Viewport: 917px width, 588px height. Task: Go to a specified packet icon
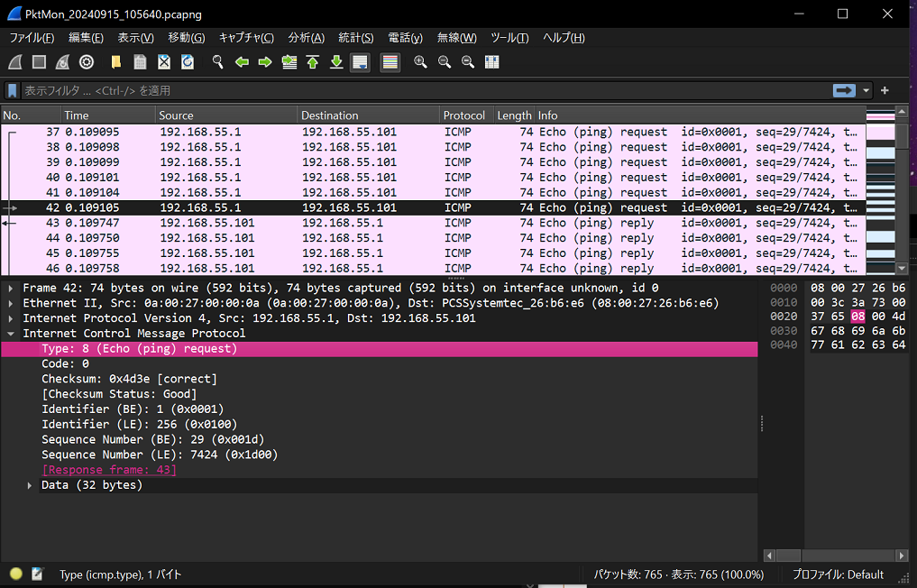(289, 62)
